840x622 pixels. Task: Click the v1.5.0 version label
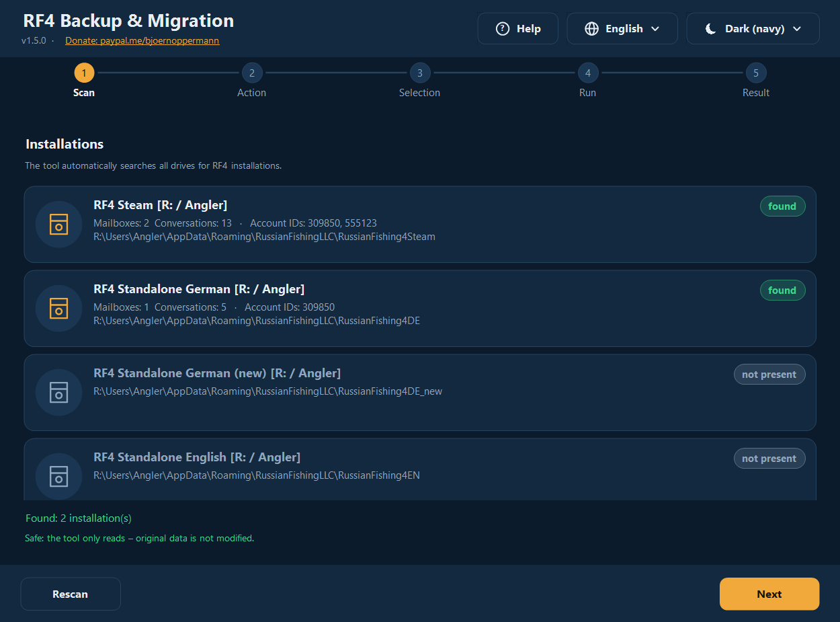click(34, 40)
